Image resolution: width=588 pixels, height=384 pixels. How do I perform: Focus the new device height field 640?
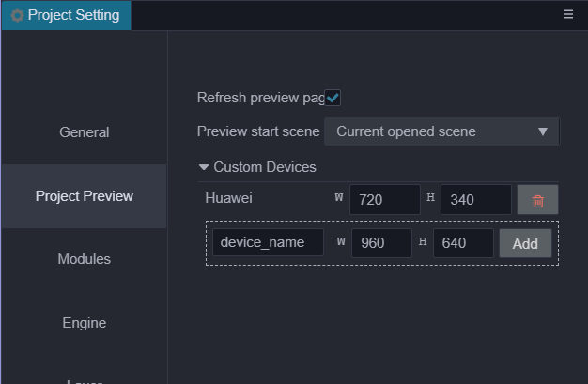pyautogui.click(x=462, y=243)
